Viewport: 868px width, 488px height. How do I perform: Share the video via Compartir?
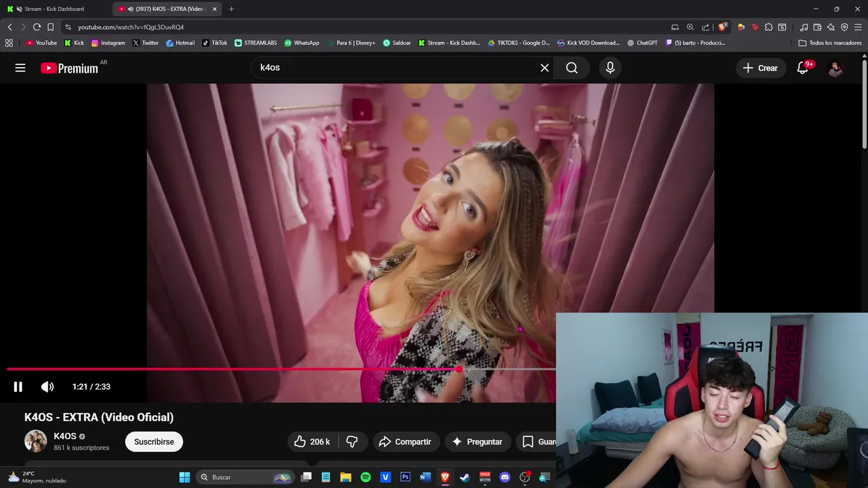(x=405, y=441)
